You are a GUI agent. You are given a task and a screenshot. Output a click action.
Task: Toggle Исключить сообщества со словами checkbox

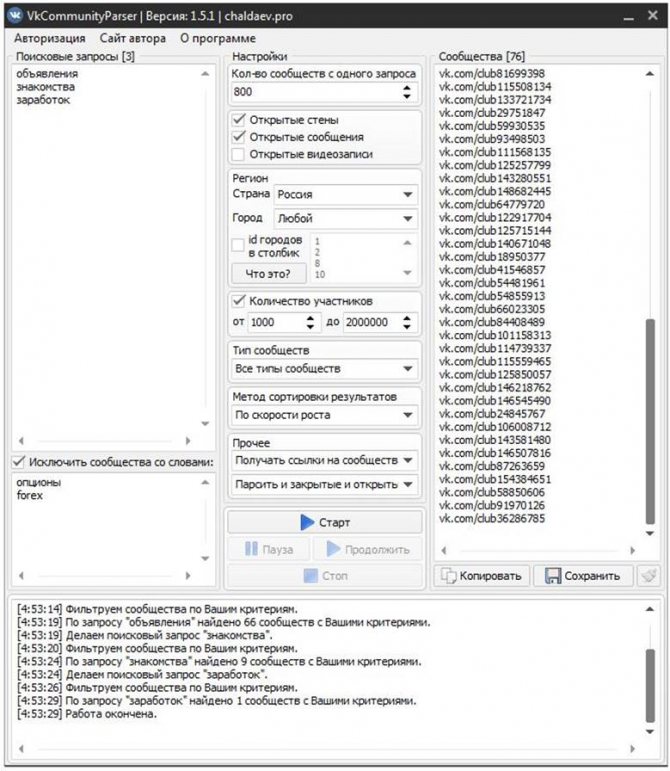click(19, 462)
